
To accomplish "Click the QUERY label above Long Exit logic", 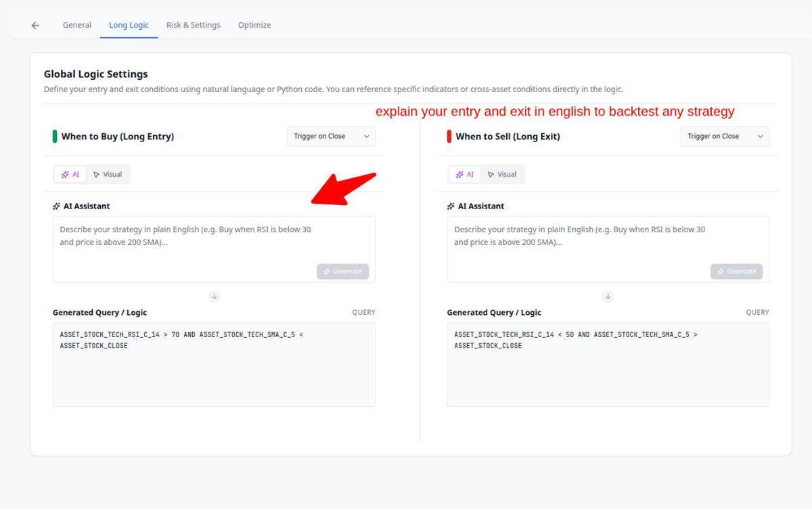I will (x=757, y=313).
